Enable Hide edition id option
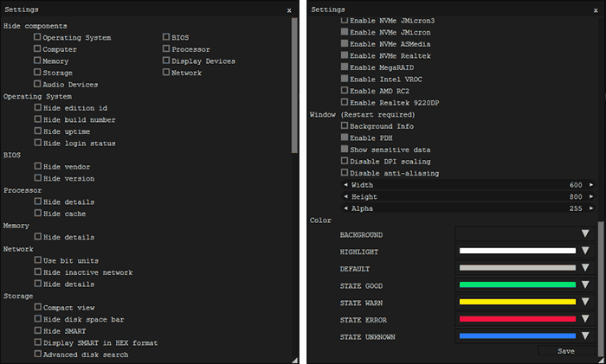606x364 pixels. coord(37,107)
